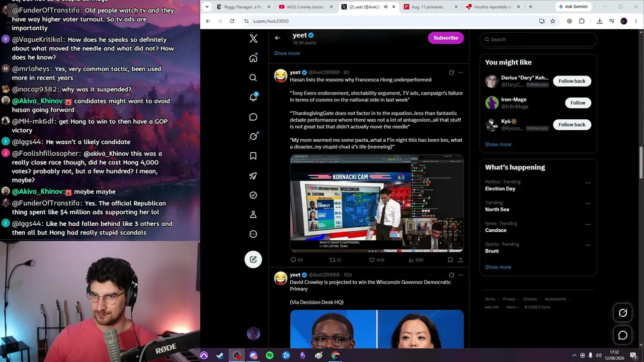
Task: Share the Francesca Hong post
Action: pyautogui.click(x=460, y=260)
